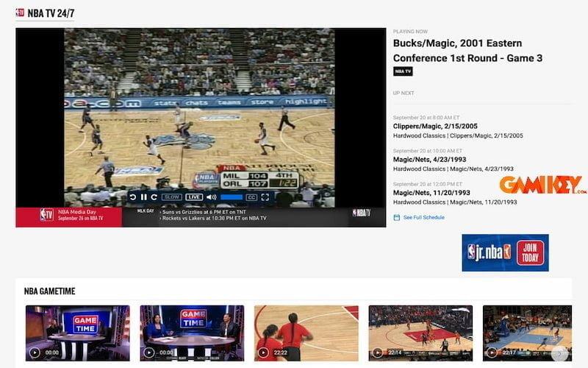Viewport: 588px width, 368px height.
Task: Open the 22:17 game video thumbnail
Action: tap(527, 333)
